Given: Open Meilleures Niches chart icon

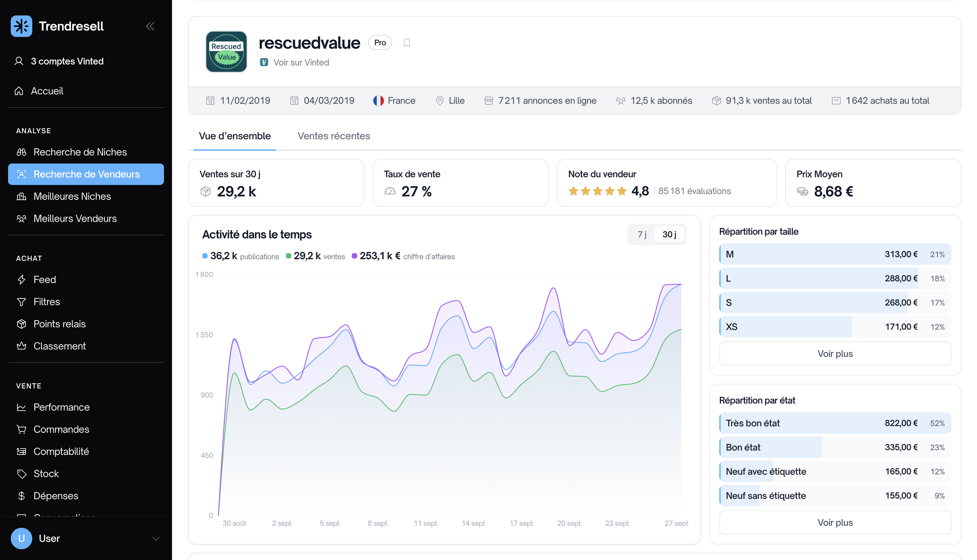Looking at the screenshot, I should click(x=22, y=196).
